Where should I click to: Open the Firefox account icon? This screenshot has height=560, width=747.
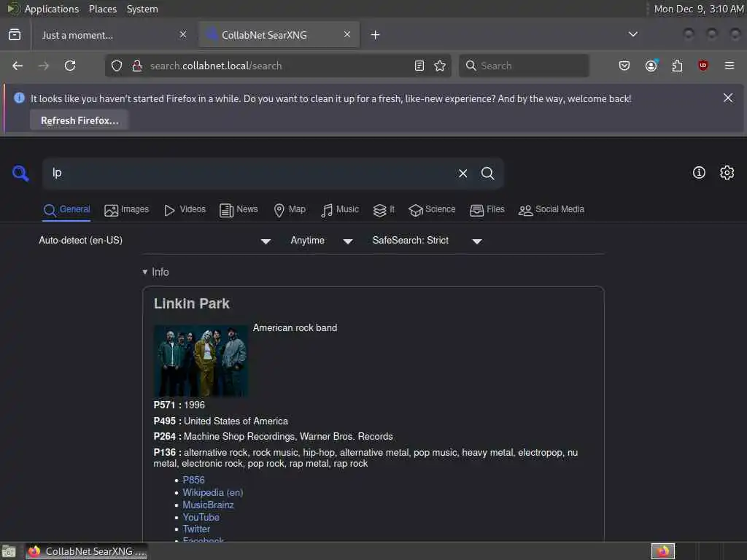click(651, 66)
